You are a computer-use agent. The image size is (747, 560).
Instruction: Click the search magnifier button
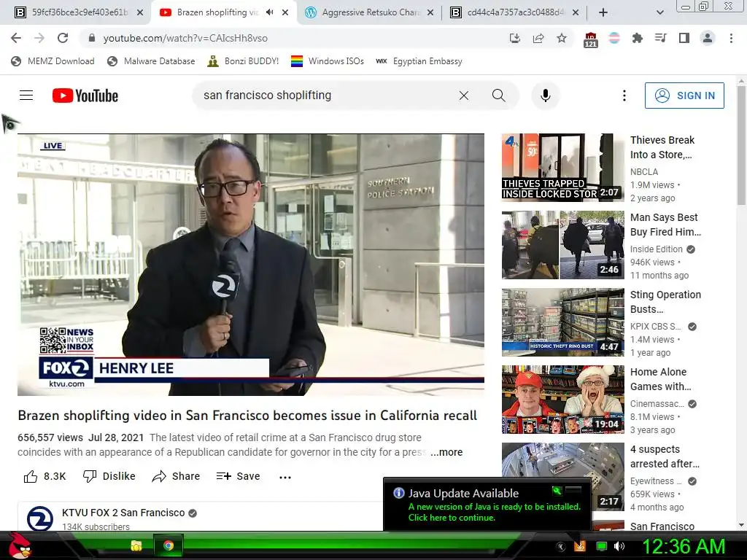pos(498,96)
